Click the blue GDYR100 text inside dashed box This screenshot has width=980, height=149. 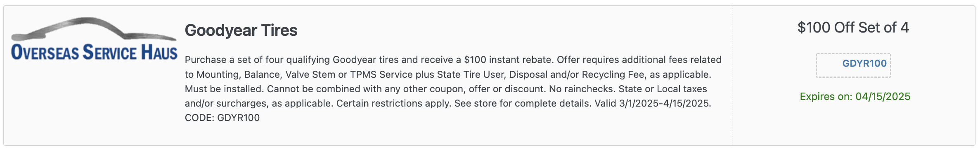864,63
